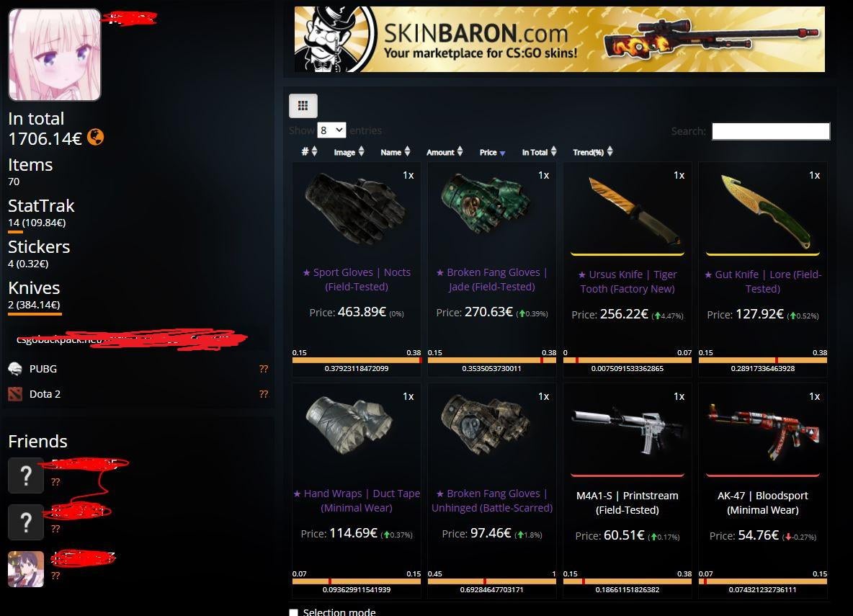Click the large pink-haired profile avatar
This screenshot has width=853, height=616.
pos(55,55)
